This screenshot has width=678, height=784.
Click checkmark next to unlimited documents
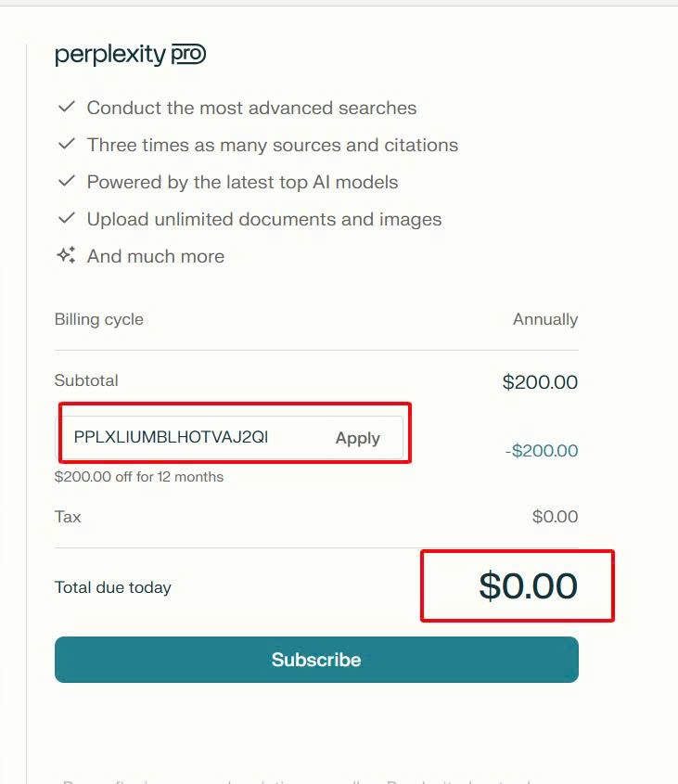tap(66, 218)
